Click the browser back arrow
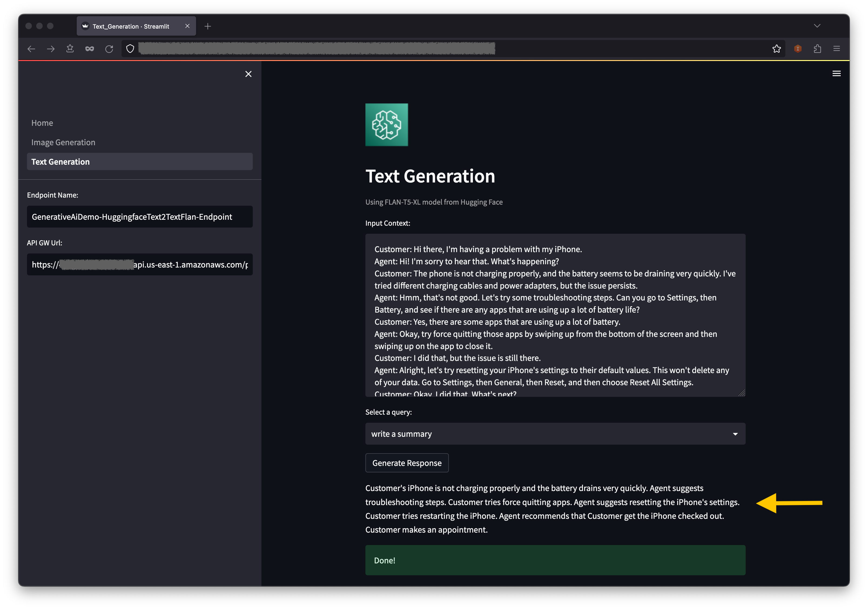Image resolution: width=868 pixels, height=609 pixels. point(31,49)
